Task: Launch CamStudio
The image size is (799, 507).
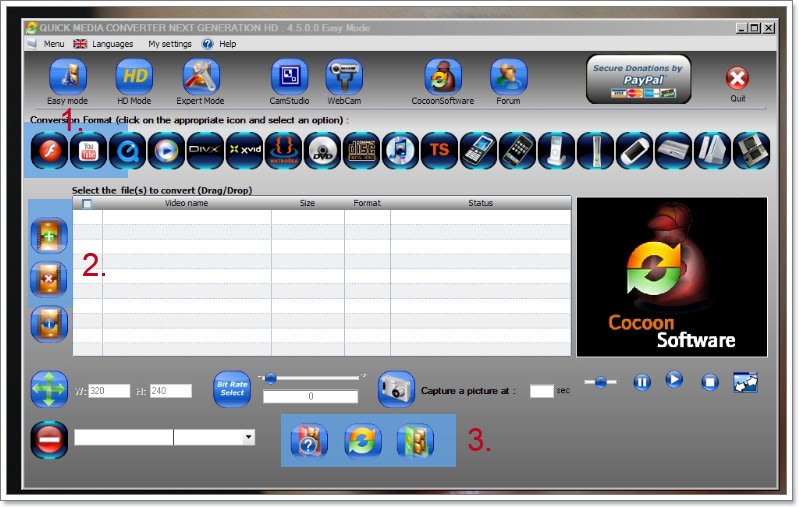Action: (289, 77)
